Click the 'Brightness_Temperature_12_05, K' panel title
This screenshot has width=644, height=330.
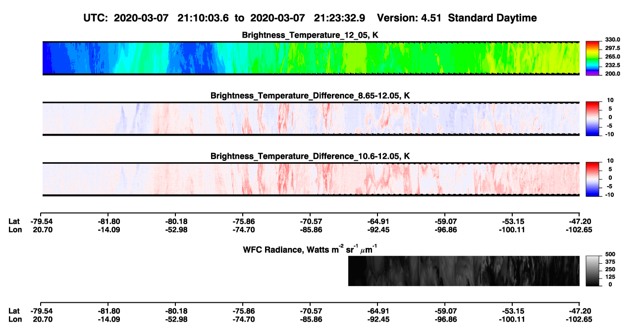pos(311,35)
